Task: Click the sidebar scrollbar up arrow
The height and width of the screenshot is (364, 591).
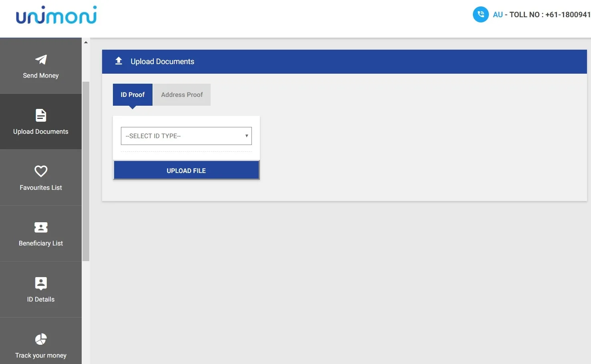Action: [86, 42]
